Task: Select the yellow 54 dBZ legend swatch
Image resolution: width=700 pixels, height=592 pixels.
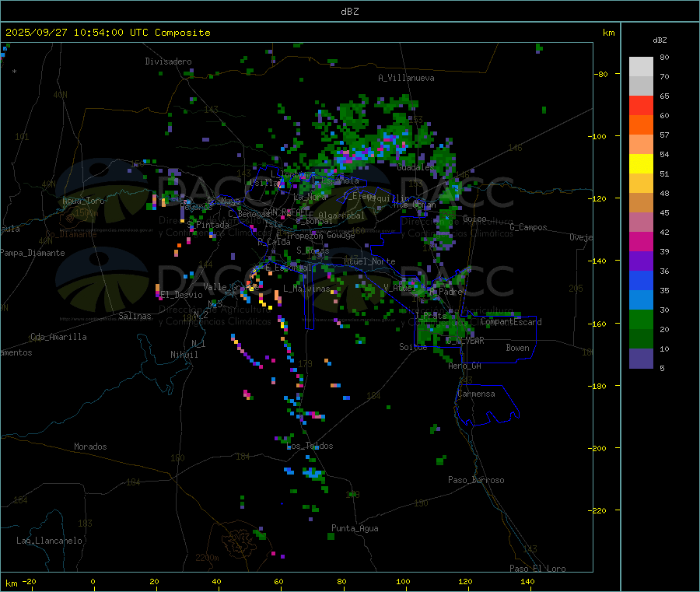Action: point(641,164)
